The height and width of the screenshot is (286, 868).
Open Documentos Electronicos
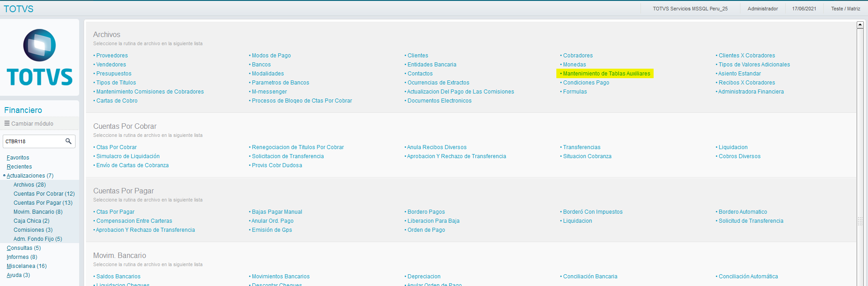(440, 101)
